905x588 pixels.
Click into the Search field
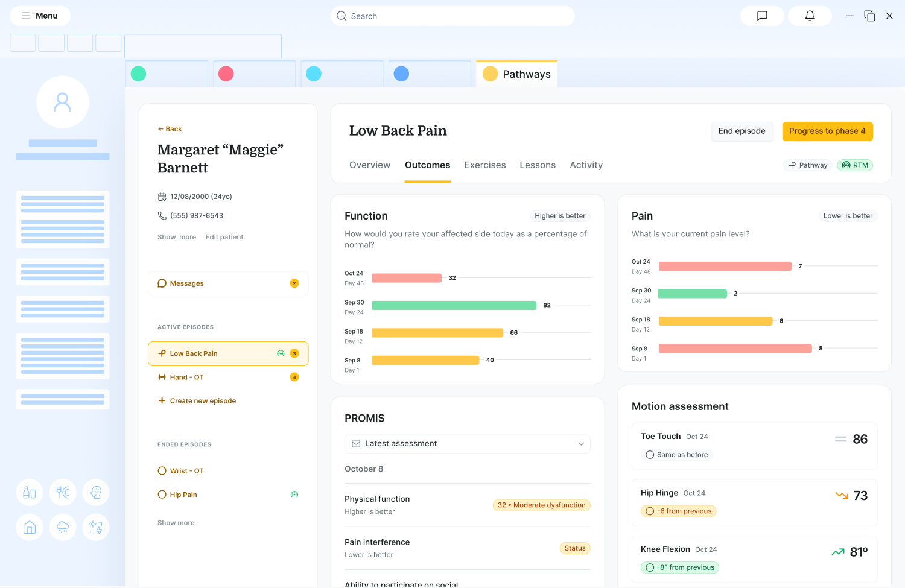pos(453,16)
